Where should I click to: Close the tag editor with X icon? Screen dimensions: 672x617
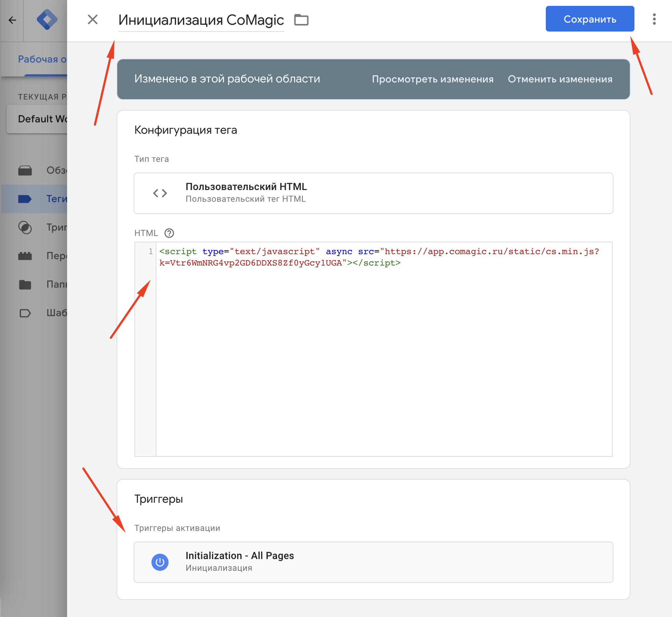point(92,20)
